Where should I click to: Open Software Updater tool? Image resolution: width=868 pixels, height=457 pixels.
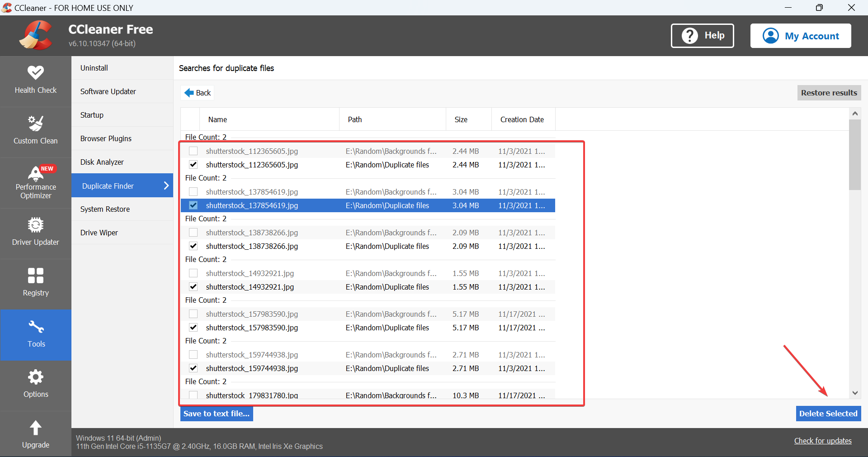point(122,91)
